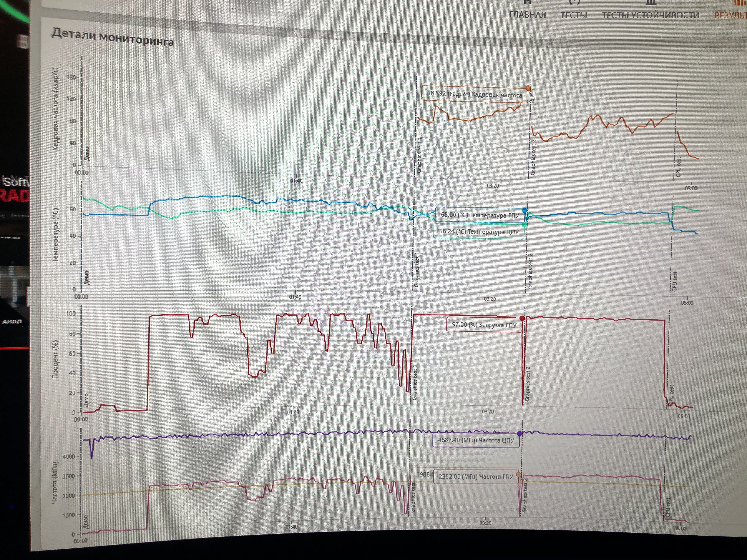Click Graphics test 1 marker on frame rate chart
This screenshot has width=747, height=560.
[419, 156]
